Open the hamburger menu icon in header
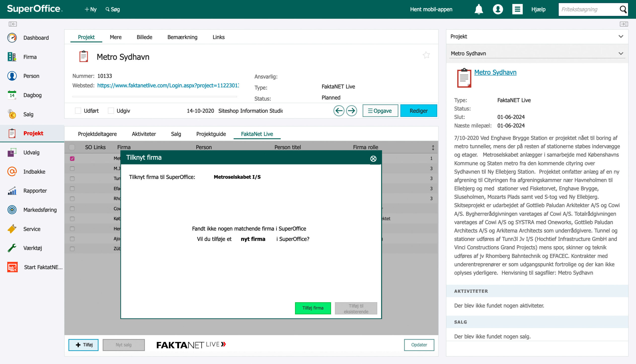Image resolution: width=636 pixels, height=364 pixels. coord(517,9)
